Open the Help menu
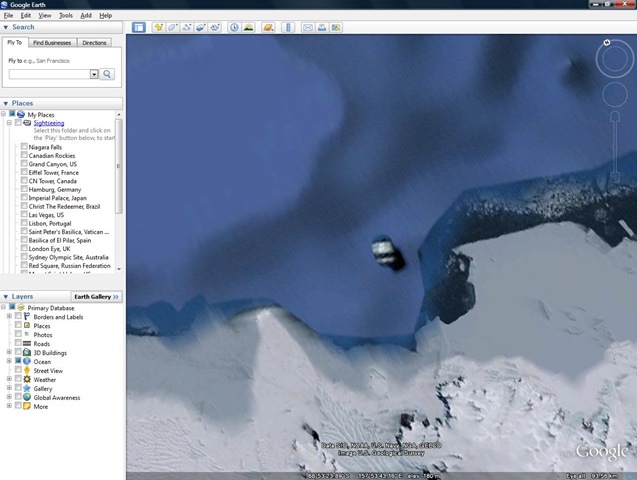 point(106,15)
